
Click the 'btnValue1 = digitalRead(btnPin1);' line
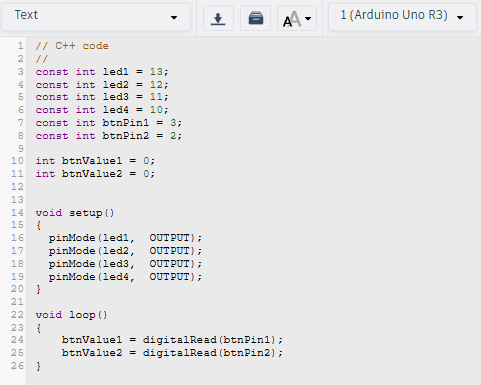click(172, 340)
